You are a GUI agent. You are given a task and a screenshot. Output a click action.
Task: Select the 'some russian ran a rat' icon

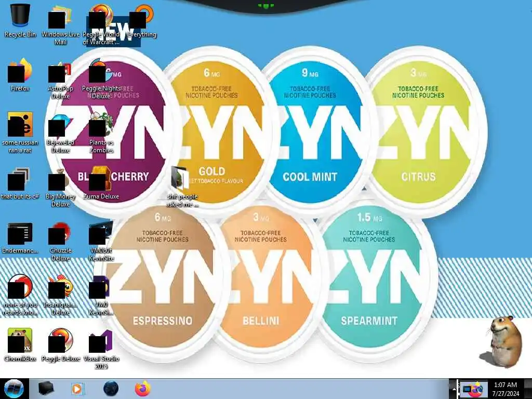tap(20, 132)
